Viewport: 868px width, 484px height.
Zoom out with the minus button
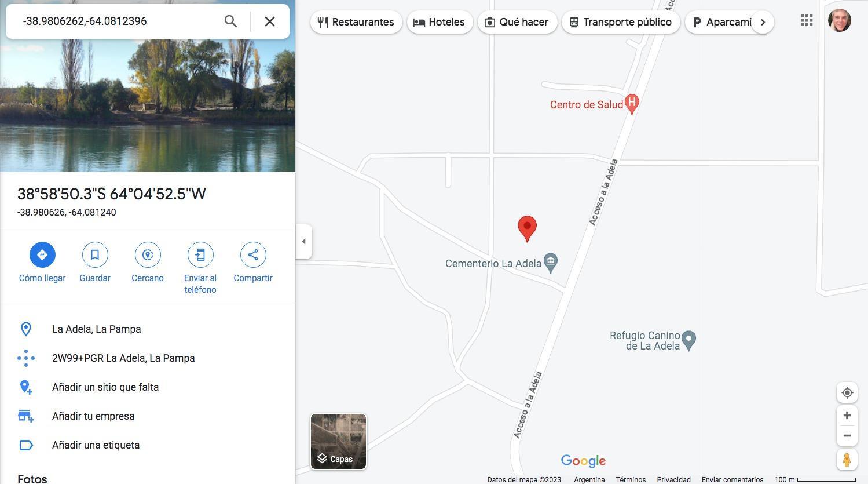coord(847,436)
